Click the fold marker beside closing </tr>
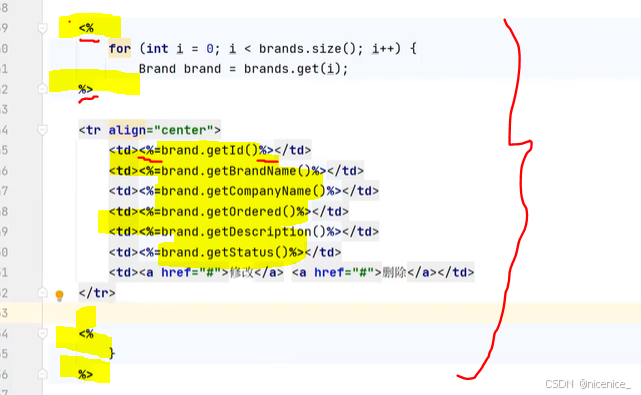This screenshot has width=641, height=395. pyautogui.click(x=43, y=292)
